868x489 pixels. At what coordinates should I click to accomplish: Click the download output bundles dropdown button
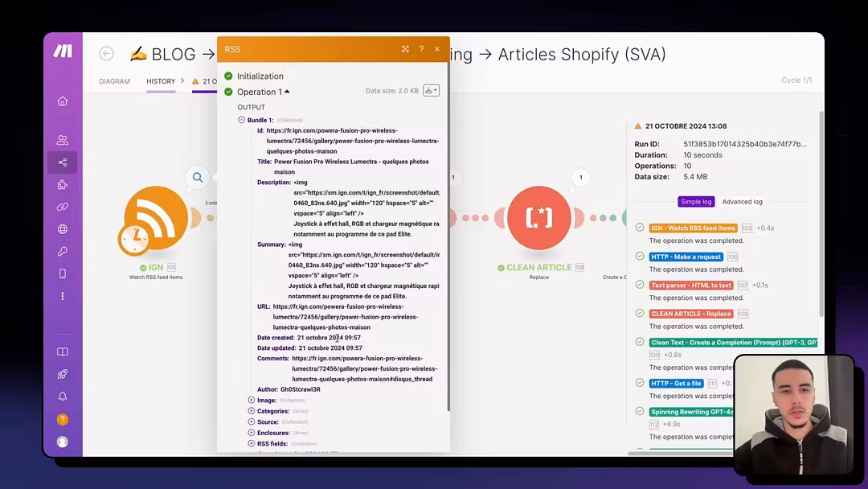click(432, 91)
